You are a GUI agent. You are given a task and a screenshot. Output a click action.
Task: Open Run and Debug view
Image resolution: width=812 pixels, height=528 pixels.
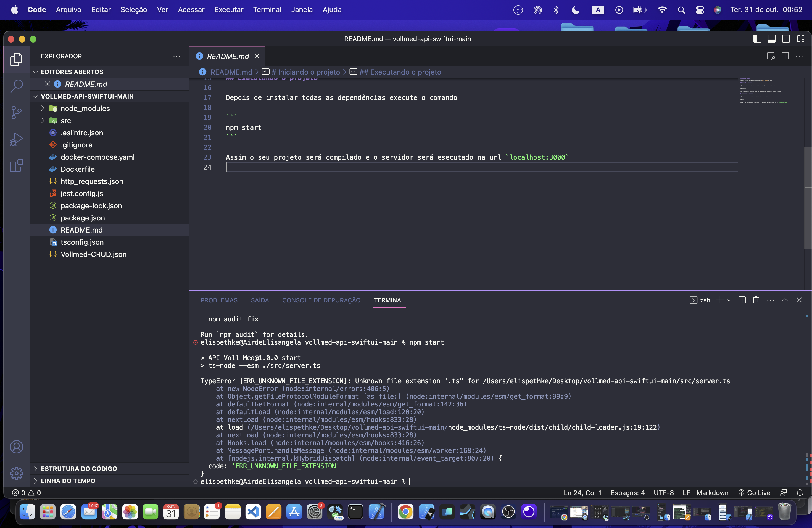(16, 139)
